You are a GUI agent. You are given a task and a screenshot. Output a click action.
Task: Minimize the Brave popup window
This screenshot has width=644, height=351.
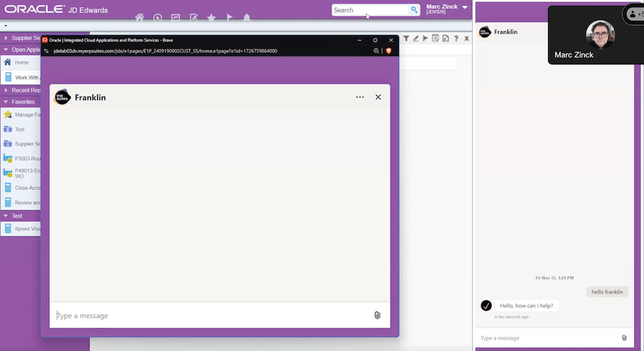[x=359, y=40]
